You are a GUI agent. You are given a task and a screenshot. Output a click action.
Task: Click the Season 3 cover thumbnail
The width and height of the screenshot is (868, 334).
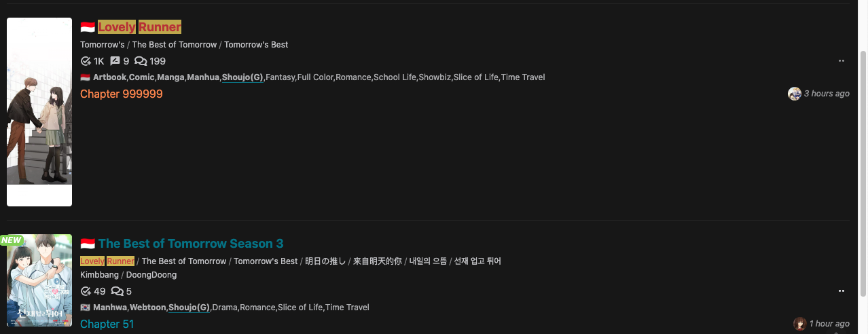pyautogui.click(x=39, y=280)
